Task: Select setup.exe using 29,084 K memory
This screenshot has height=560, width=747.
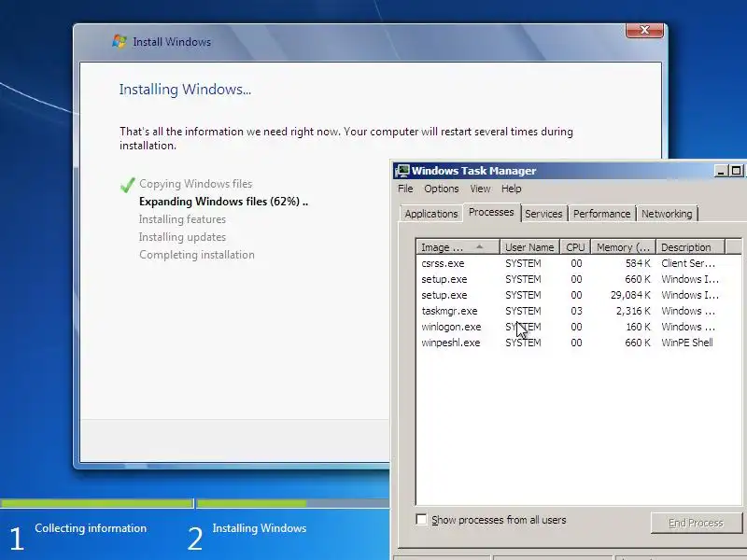Action: click(x=578, y=295)
